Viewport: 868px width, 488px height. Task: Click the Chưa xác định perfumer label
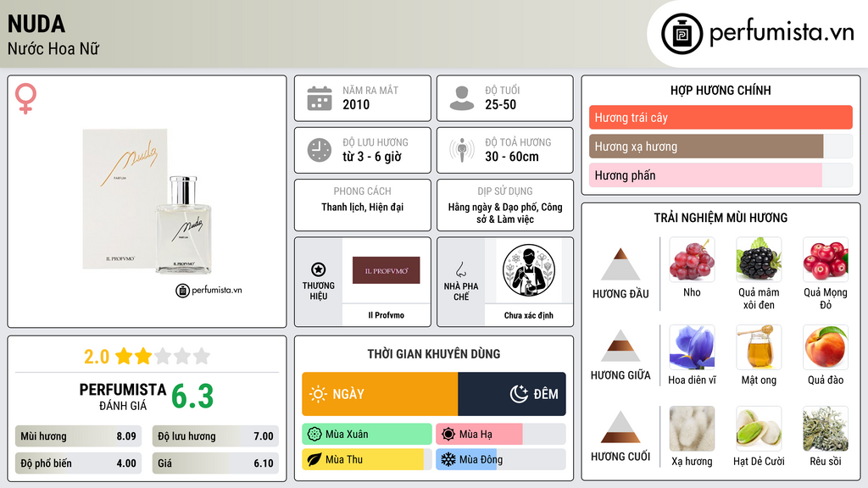pos(529,315)
